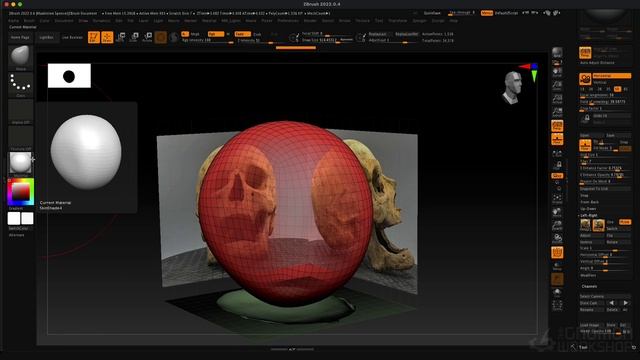Viewport: 640px width, 360px height.
Task: Pick a hue in the color picker
Action: pyautogui.click(x=20, y=192)
